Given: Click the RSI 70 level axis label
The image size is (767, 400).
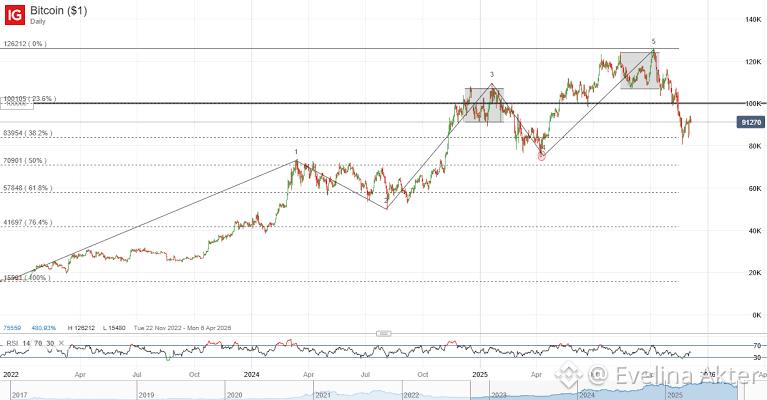Looking at the screenshot, I should tap(757, 346).
